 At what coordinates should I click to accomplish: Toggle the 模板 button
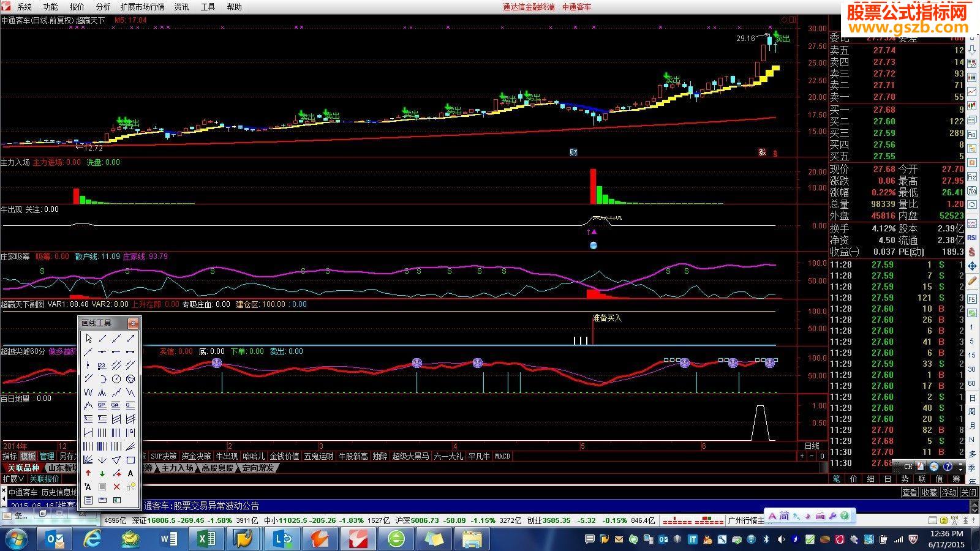28,456
